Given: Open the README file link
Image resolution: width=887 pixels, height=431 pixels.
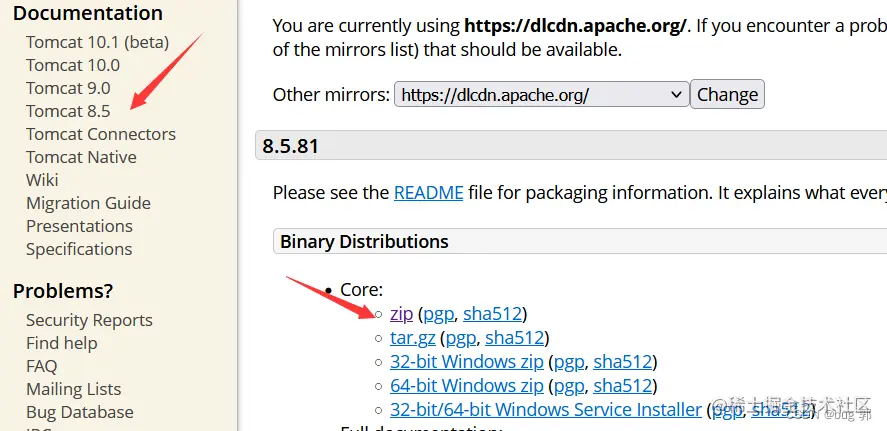Looking at the screenshot, I should [x=428, y=193].
